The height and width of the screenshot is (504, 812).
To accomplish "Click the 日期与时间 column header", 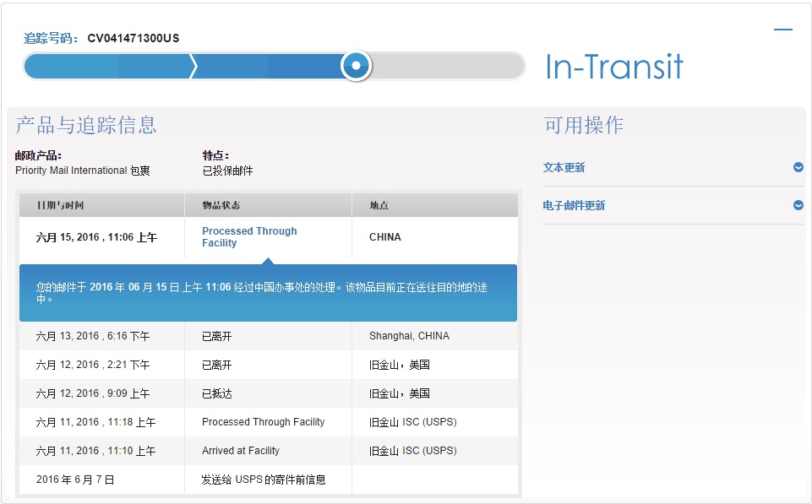I will coord(60,205).
